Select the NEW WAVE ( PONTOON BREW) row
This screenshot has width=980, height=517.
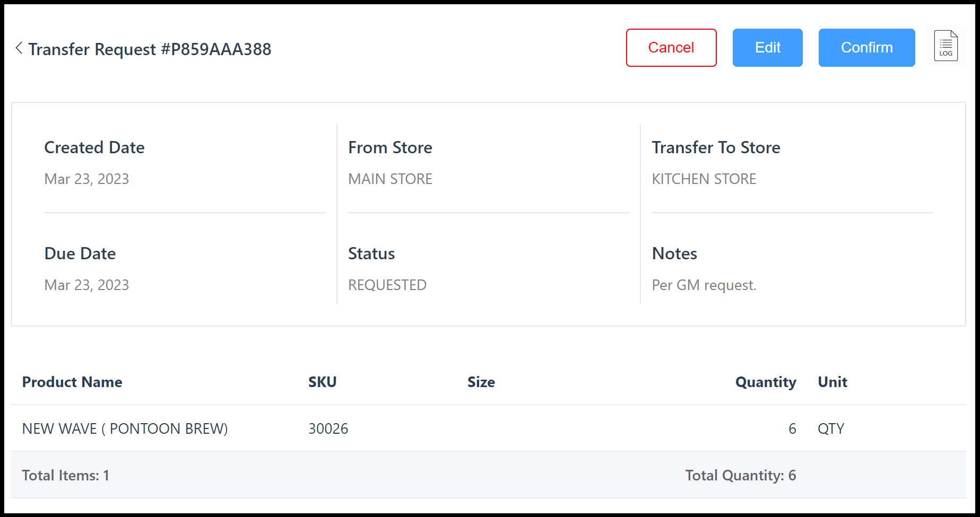pyautogui.click(x=125, y=428)
